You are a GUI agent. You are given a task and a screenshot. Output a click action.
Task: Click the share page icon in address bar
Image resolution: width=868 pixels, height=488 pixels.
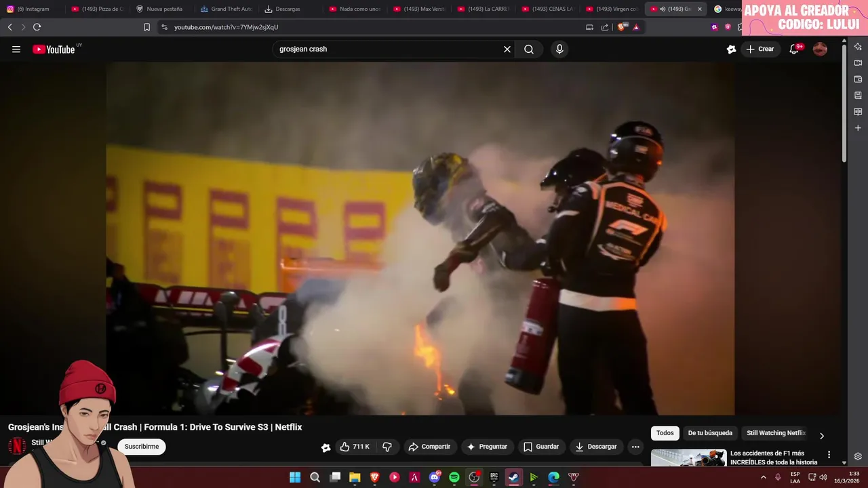click(x=605, y=27)
